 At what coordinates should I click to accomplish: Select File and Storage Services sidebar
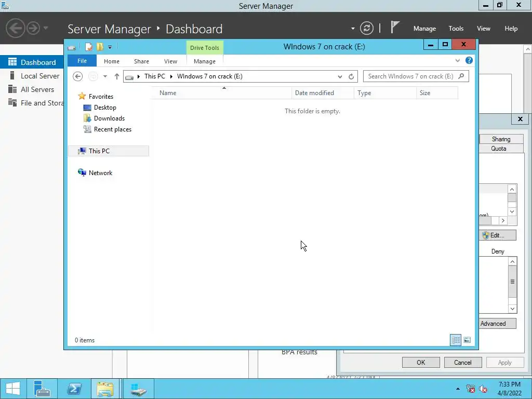[32, 103]
